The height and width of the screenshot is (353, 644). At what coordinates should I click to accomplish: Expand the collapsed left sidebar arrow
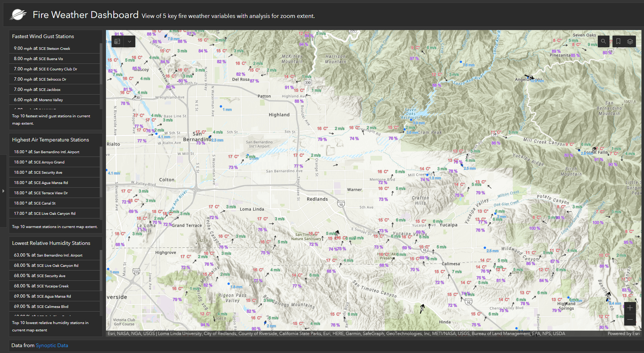[3, 191]
